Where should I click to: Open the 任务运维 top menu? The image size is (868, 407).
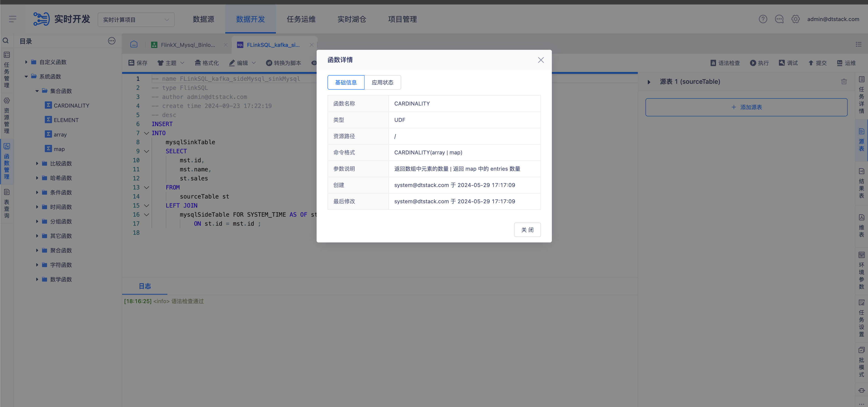[x=301, y=19]
